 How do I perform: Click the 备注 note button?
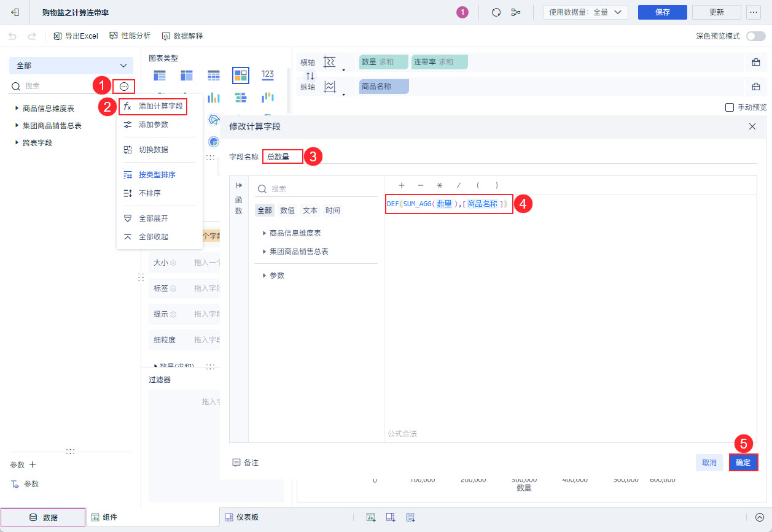coord(246,463)
